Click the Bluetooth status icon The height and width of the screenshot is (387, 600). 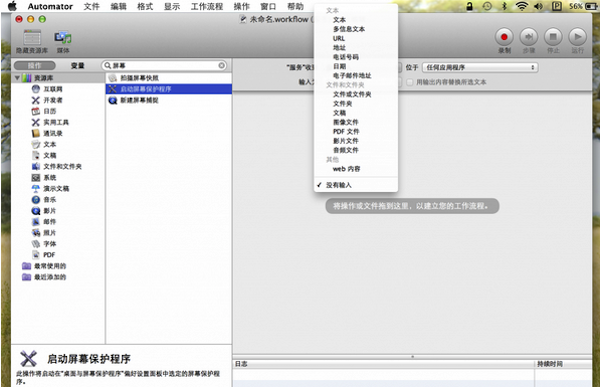pyautogui.click(x=504, y=6)
